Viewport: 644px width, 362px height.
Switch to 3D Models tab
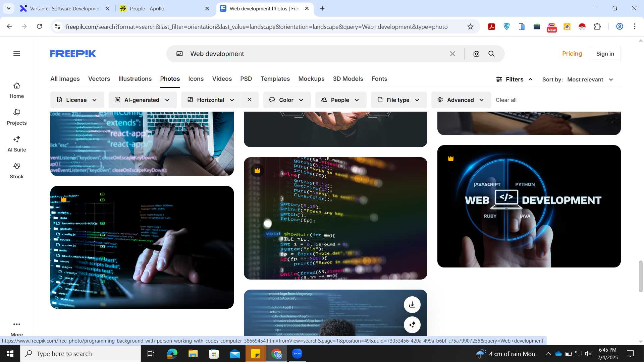[348, 79]
